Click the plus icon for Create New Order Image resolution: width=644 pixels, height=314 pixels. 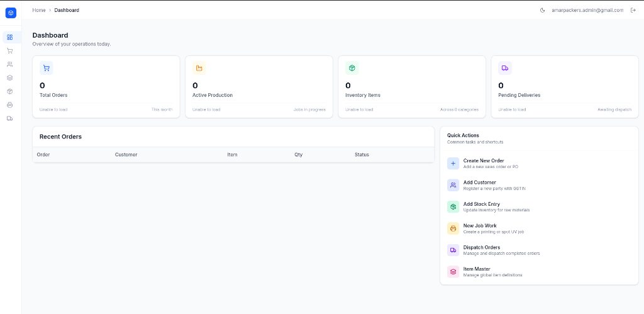[453, 163]
